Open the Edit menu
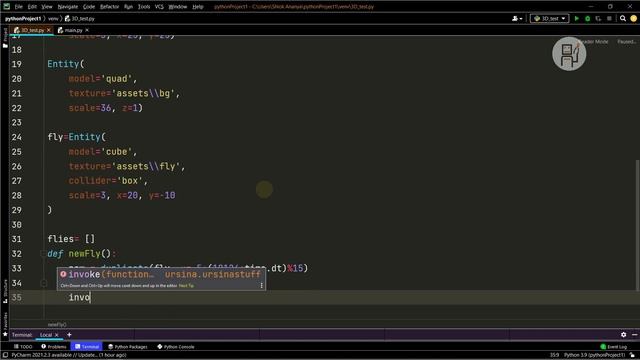Screen dimensions: 640x360 tap(32, 7)
